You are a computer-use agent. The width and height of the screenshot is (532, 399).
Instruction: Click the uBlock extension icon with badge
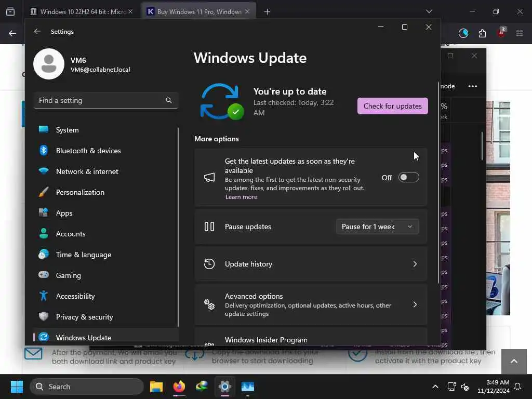click(501, 33)
